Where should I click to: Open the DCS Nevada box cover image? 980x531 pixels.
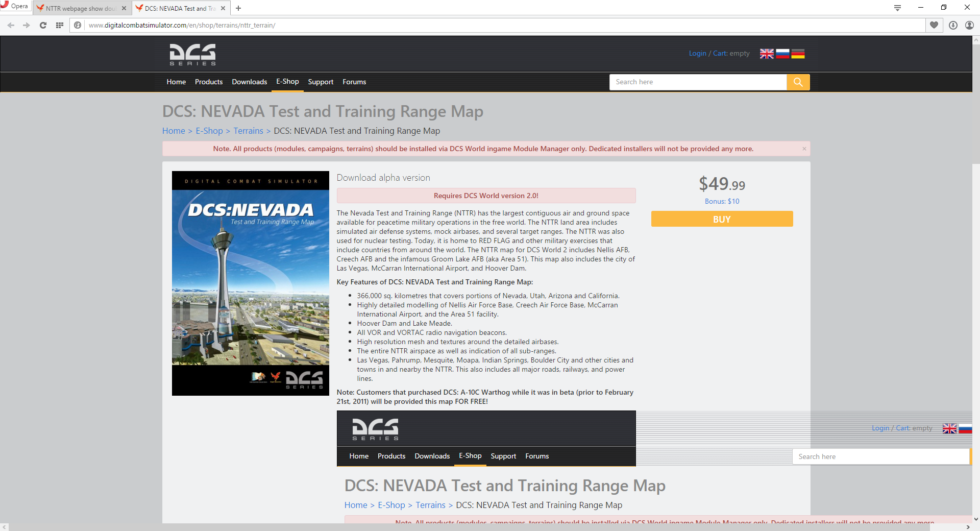(x=251, y=283)
